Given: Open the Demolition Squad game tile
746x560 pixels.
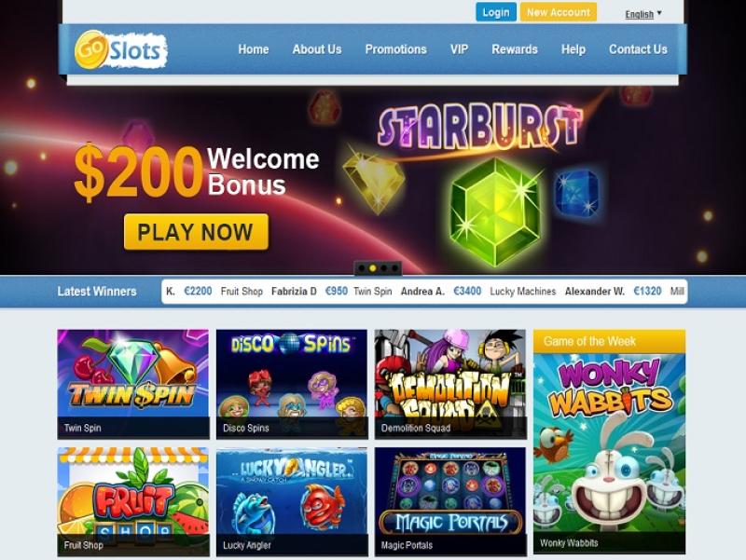Looking at the screenshot, I should [450, 384].
